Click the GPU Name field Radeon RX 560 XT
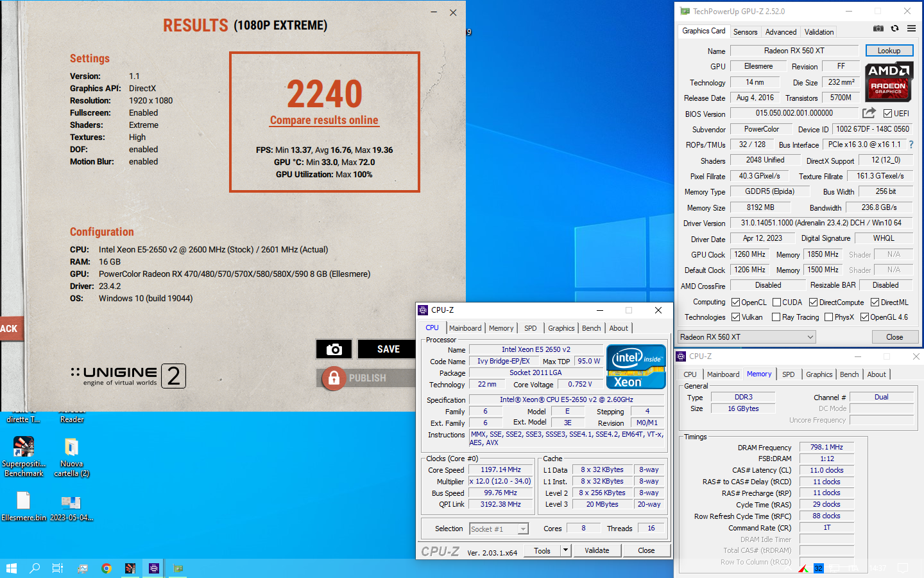This screenshot has width=924, height=578. coord(794,51)
